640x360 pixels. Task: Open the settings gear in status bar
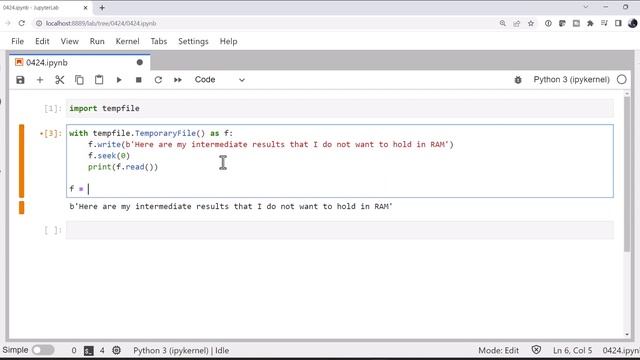[x=116, y=350]
